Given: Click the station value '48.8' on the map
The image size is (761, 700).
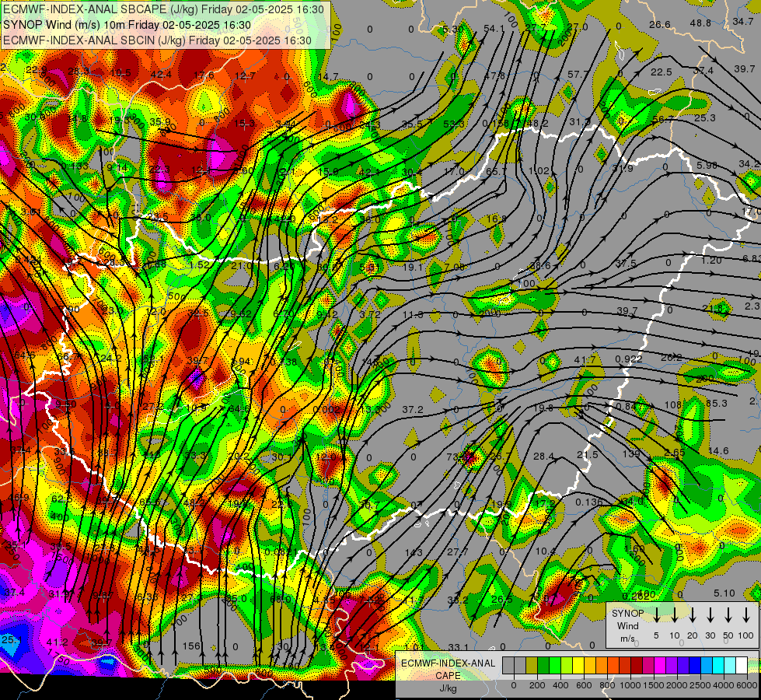Looking at the screenshot, I should (700, 23).
